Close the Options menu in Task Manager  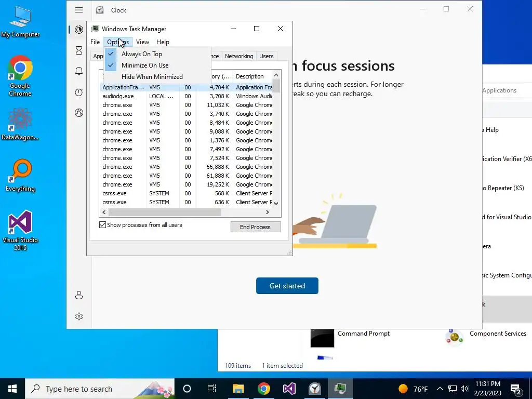point(118,42)
